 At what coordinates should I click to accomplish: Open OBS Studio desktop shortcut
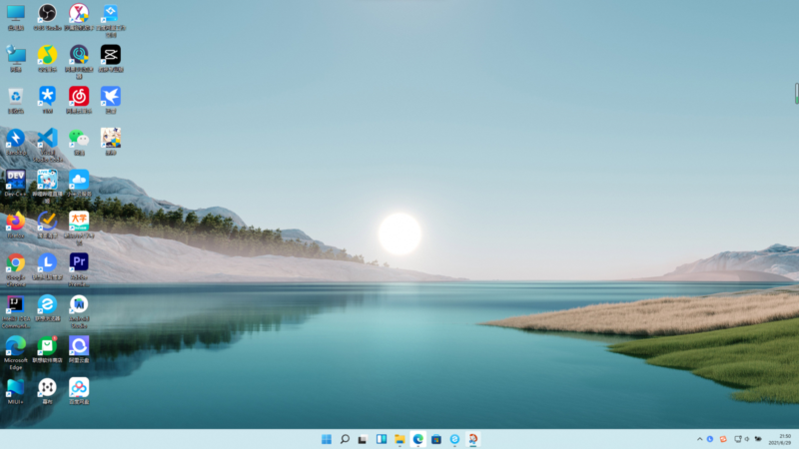point(47,14)
